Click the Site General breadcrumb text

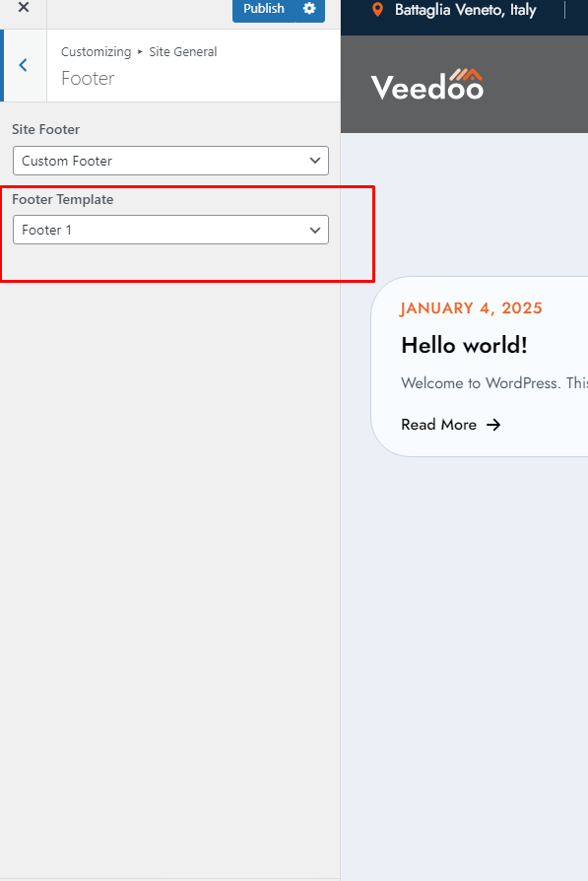183,51
